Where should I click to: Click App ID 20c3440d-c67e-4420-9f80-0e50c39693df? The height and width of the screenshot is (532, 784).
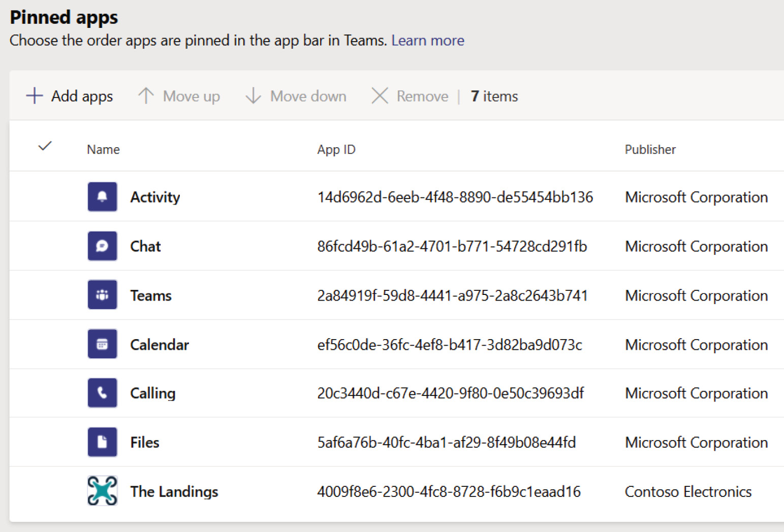pyautogui.click(x=451, y=393)
